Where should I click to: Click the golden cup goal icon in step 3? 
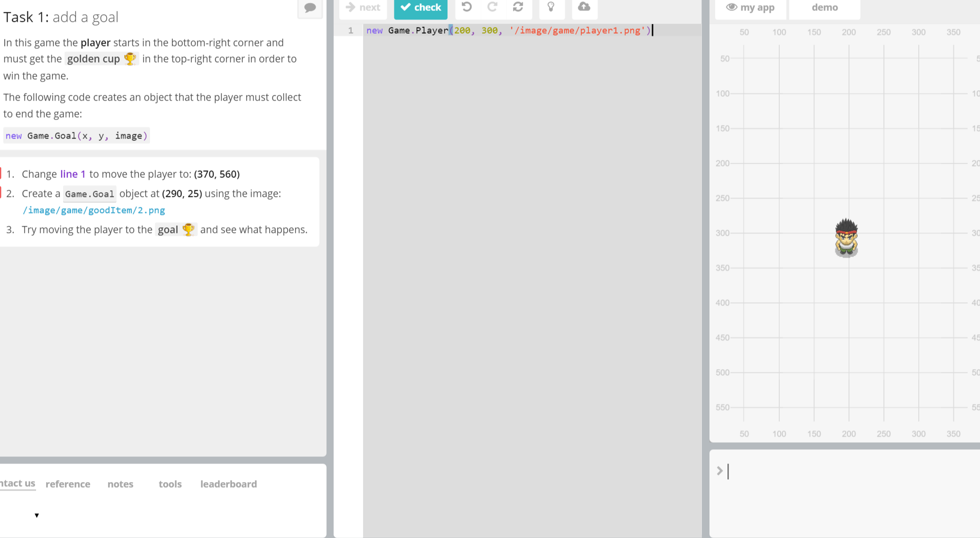[x=188, y=230]
